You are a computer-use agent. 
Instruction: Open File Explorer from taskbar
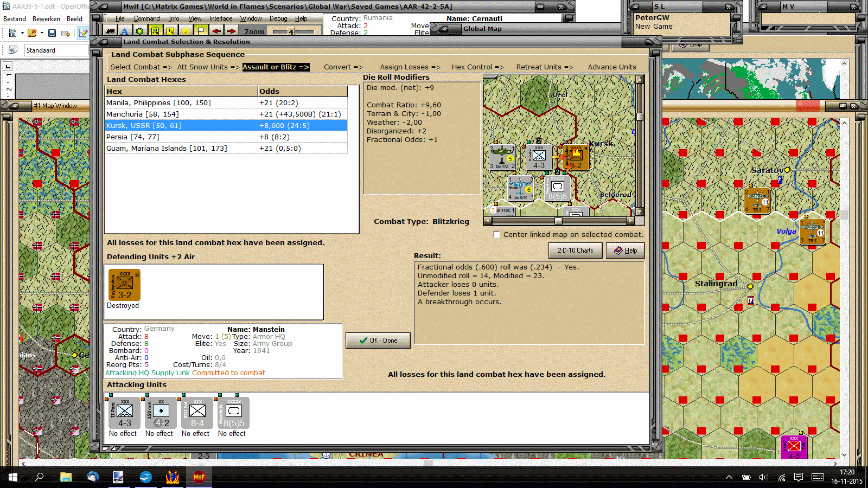[x=66, y=477]
